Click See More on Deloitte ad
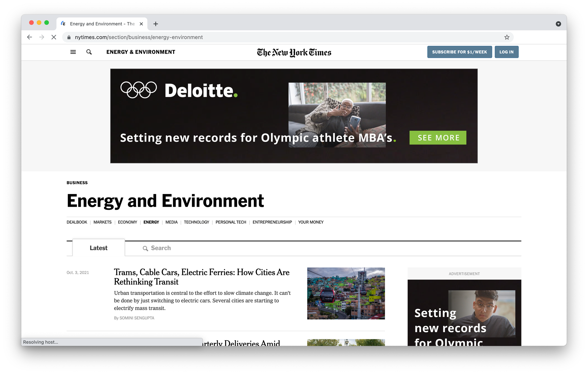The width and height of the screenshot is (588, 374). pyautogui.click(x=437, y=138)
